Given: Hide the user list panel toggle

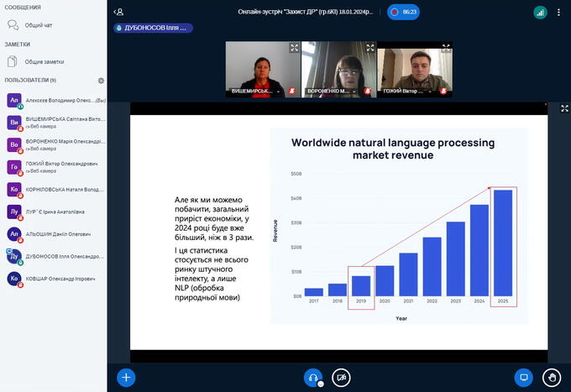Looking at the screenshot, I should (x=119, y=12).
